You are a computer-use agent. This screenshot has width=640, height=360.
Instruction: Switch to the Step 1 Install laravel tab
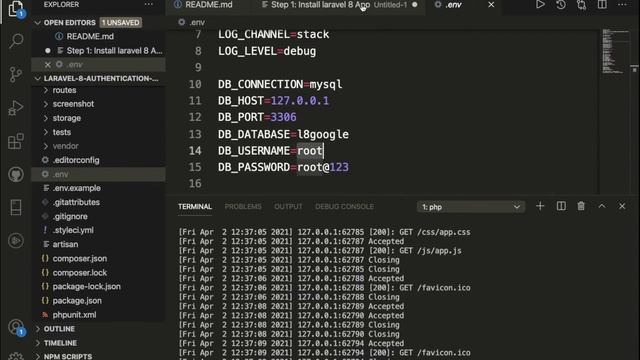[x=339, y=5]
